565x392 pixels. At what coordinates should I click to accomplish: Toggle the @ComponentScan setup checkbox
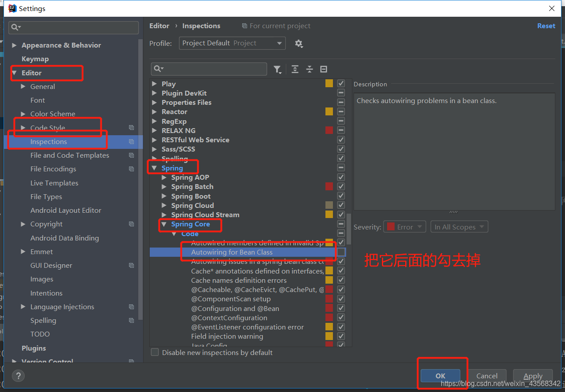[341, 299]
